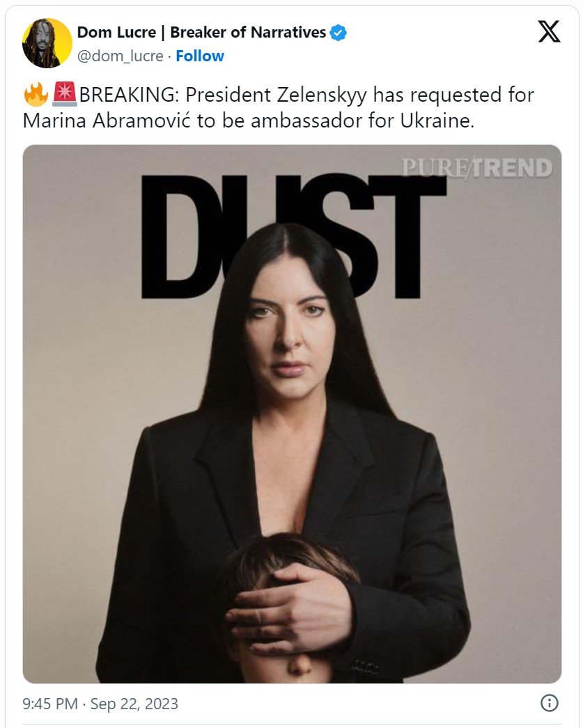
Task: Click the DUST magazine title lettering
Action: click(x=293, y=236)
